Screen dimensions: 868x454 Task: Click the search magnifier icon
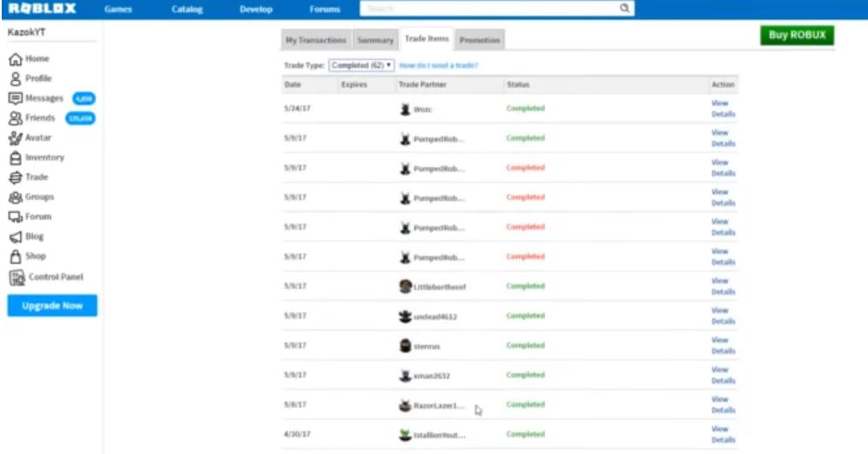tap(625, 9)
